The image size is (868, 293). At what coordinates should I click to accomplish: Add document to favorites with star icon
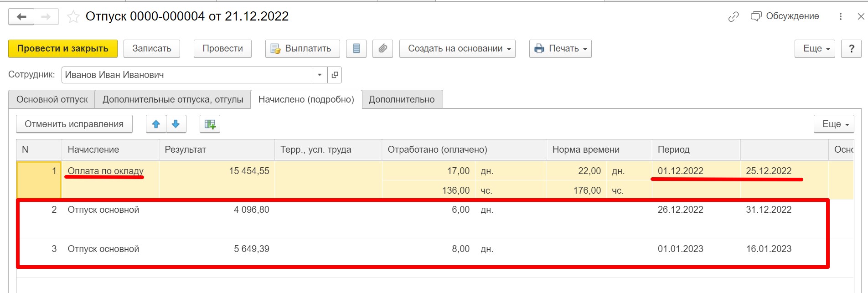[73, 17]
